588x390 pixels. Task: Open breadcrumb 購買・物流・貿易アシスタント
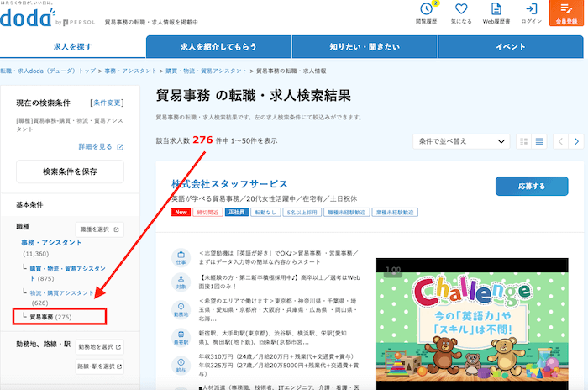(207, 71)
